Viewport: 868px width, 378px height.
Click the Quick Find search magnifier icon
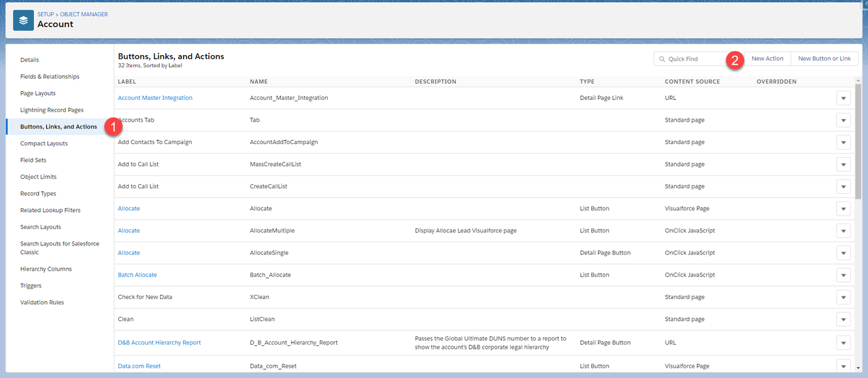pyautogui.click(x=662, y=59)
